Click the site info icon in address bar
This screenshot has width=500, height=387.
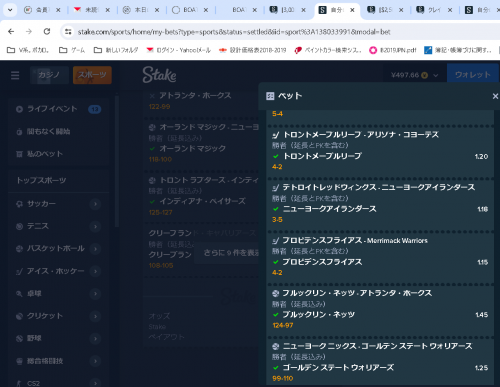coord(68,32)
